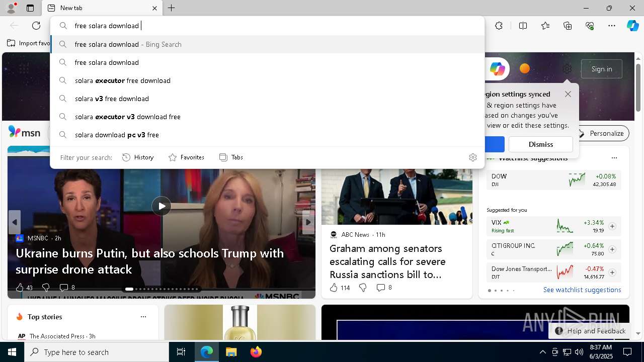Open the Import favorites bookmark item
The image size is (644, 362).
[29, 43]
